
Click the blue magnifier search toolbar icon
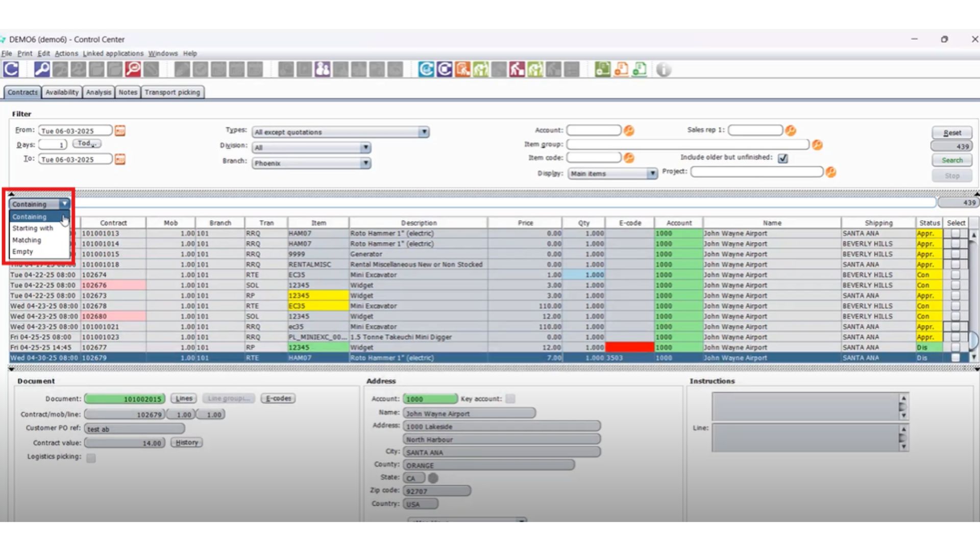(x=42, y=69)
